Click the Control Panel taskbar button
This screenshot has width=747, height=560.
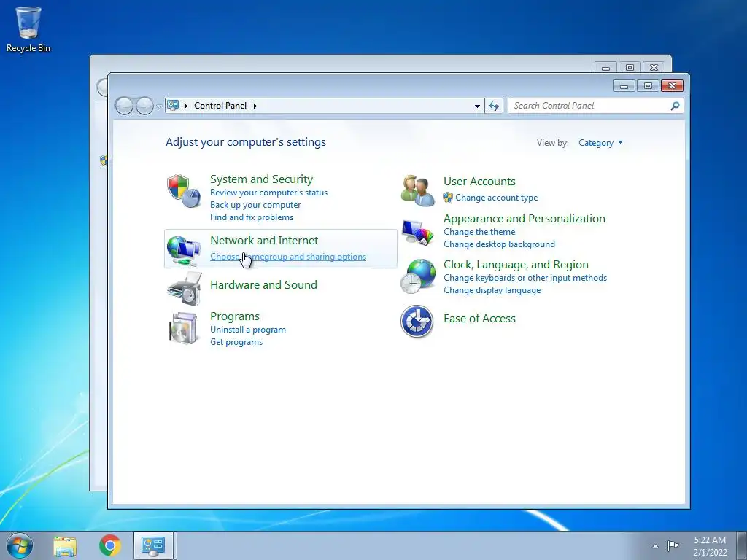153,545
